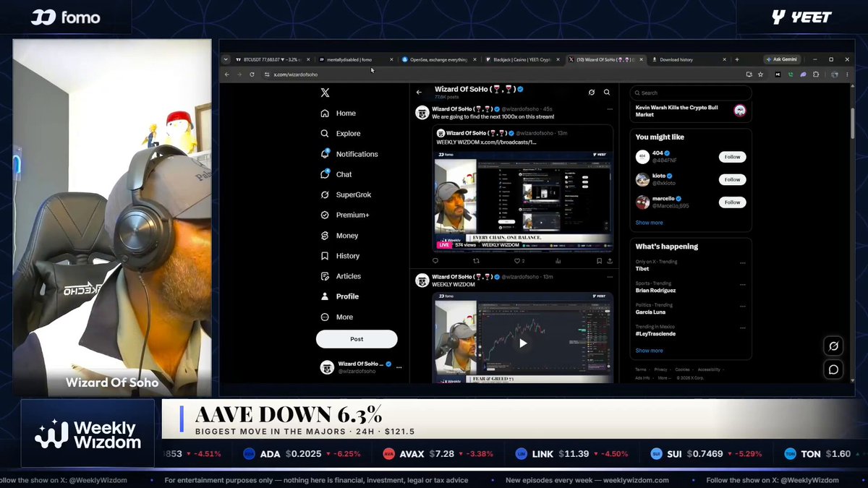This screenshot has width=868, height=488.
Task: Open more options on the 45s post
Action: pyautogui.click(x=610, y=108)
